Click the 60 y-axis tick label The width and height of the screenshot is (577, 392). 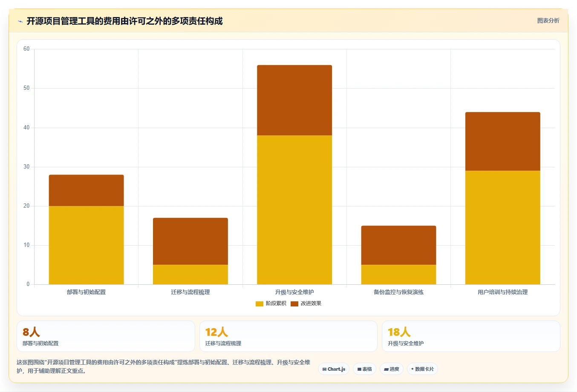tap(26, 49)
